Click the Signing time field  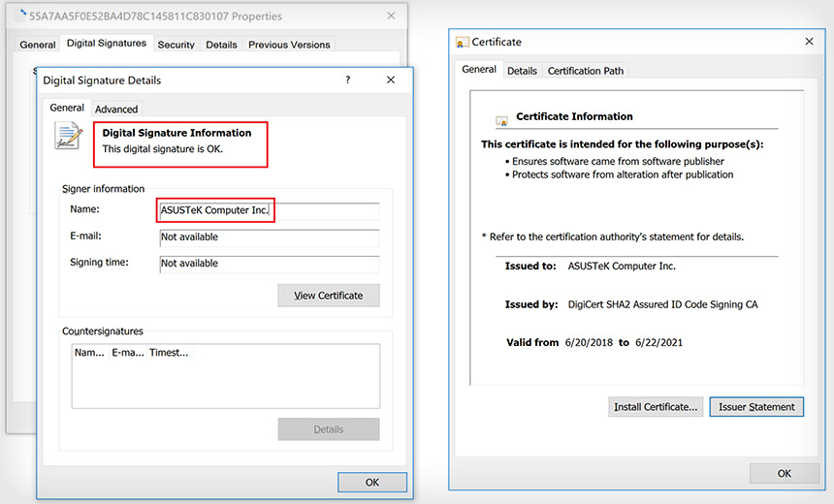pyautogui.click(x=270, y=264)
